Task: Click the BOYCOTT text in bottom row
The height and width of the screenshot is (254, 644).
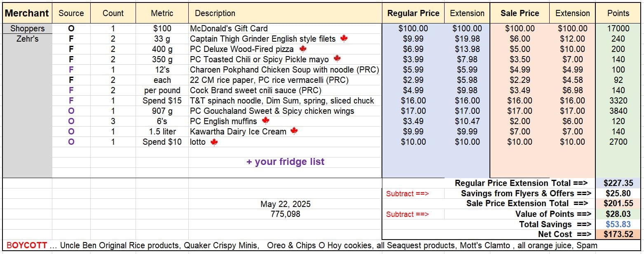Action: tap(26, 245)
